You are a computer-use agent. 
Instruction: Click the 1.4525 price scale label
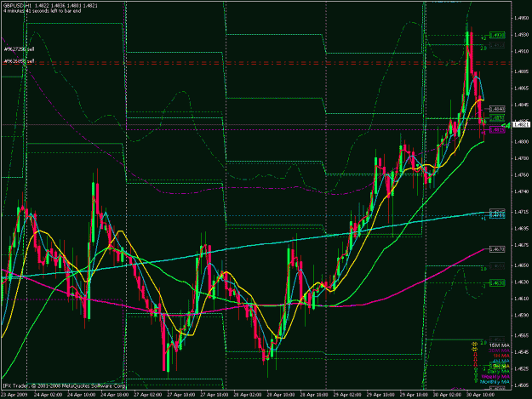tap(521, 368)
